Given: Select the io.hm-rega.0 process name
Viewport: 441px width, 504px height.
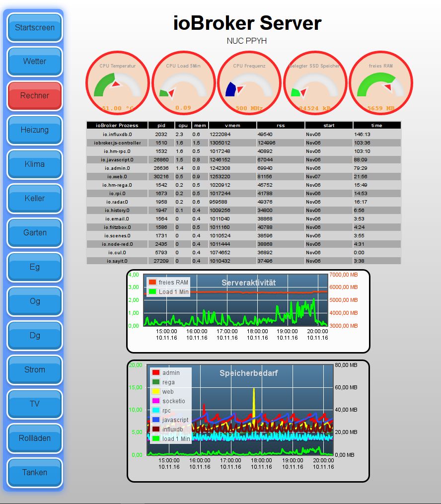Looking at the screenshot, I should (117, 185).
